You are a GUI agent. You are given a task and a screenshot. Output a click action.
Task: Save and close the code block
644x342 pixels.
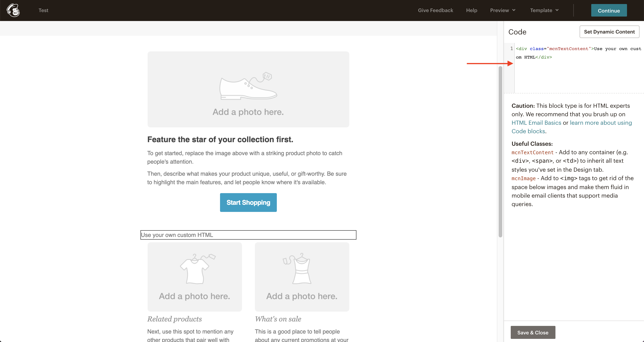coord(533,332)
